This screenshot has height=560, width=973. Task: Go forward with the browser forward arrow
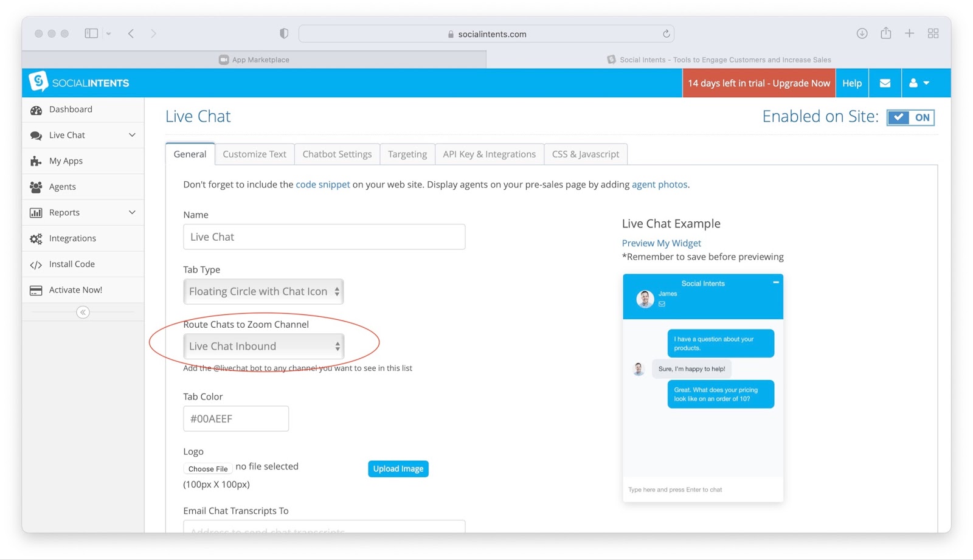153,33
